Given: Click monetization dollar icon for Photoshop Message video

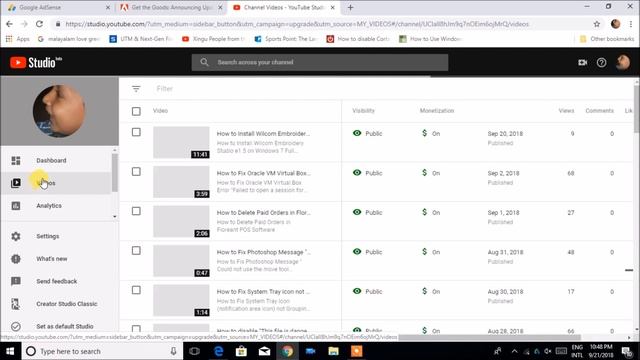Looking at the screenshot, I should tap(424, 251).
